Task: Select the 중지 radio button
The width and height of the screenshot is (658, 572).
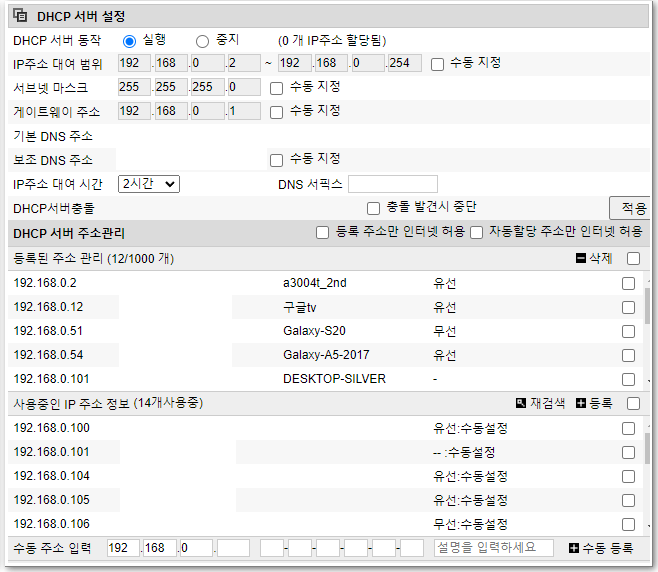Action: click(x=202, y=41)
